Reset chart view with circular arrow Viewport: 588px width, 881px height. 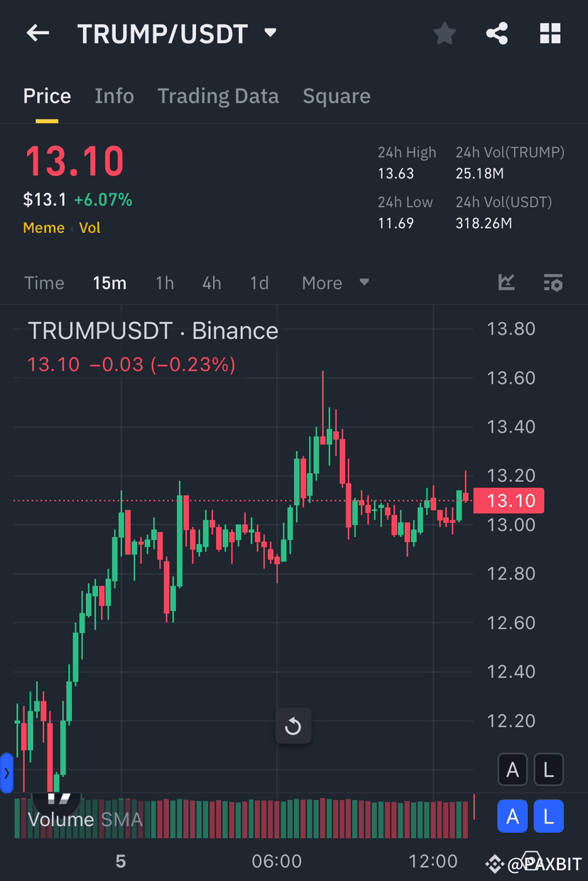293,726
